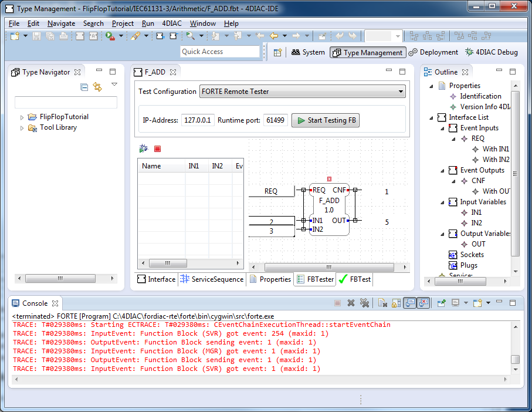Click the Runtime port input field
This screenshot has height=412, width=532.
point(276,120)
